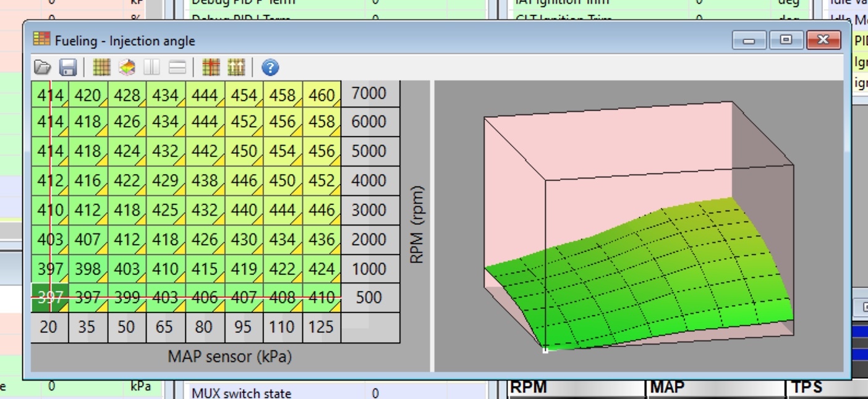Click the grid icon with up arrows
This screenshot has height=399, width=868.
[x=236, y=67]
